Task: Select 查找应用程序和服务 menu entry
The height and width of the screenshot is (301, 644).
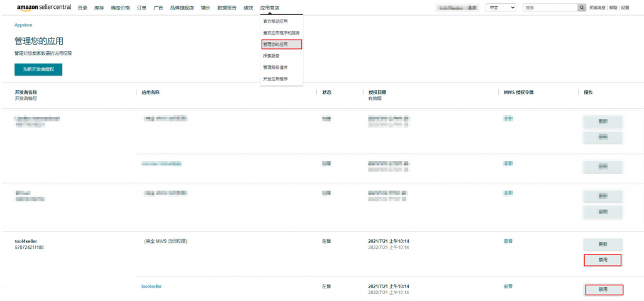Action: pyautogui.click(x=281, y=33)
